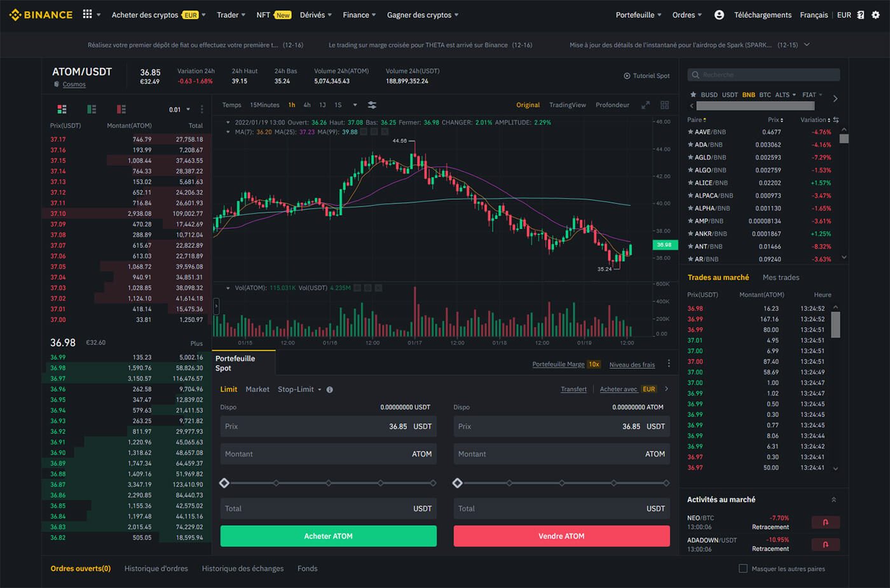Expand chart to fullscreen icon

click(645, 105)
